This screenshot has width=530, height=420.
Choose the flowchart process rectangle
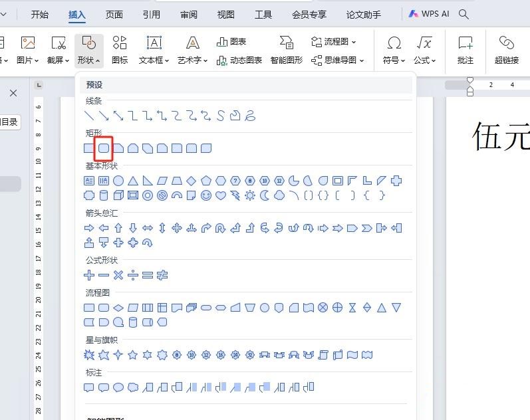coord(89,308)
